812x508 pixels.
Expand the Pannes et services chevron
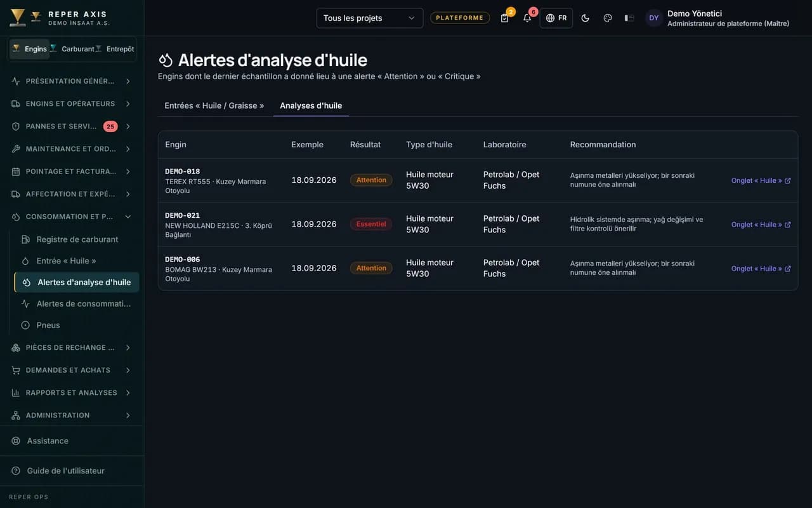(x=128, y=126)
